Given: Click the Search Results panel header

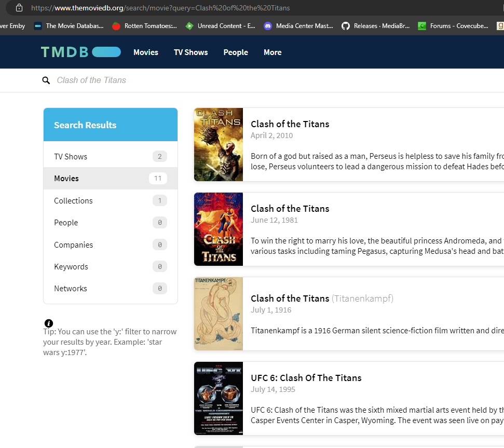Looking at the screenshot, I should [x=111, y=125].
